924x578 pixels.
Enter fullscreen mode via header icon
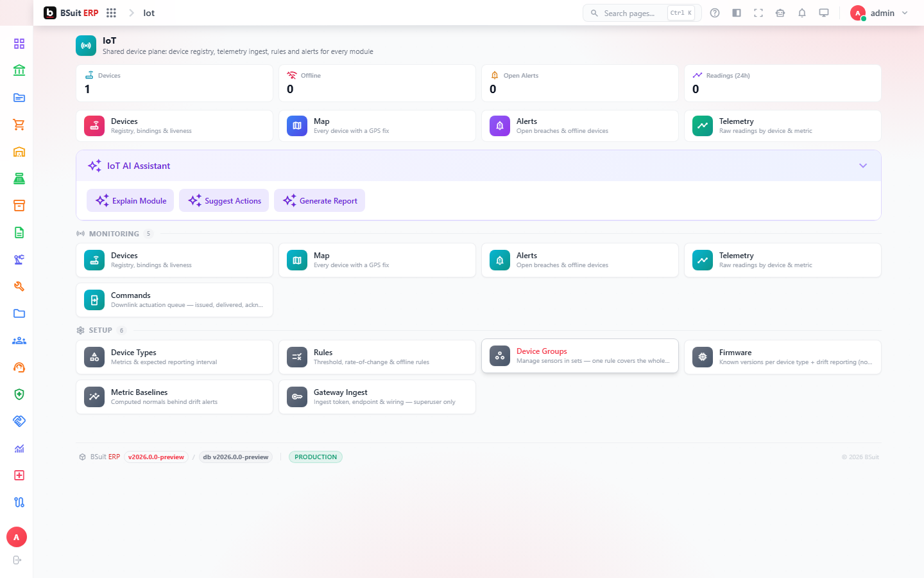[x=758, y=13]
